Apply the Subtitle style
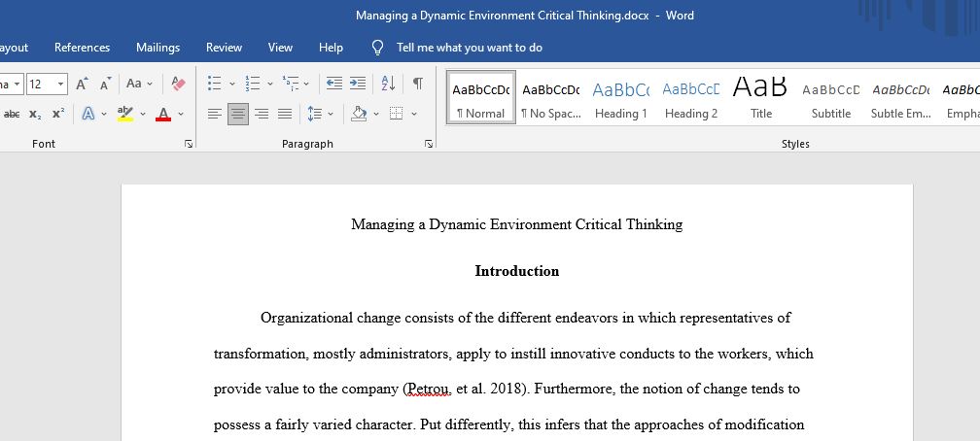This screenshot has width=980, height=441. [831, 97]
